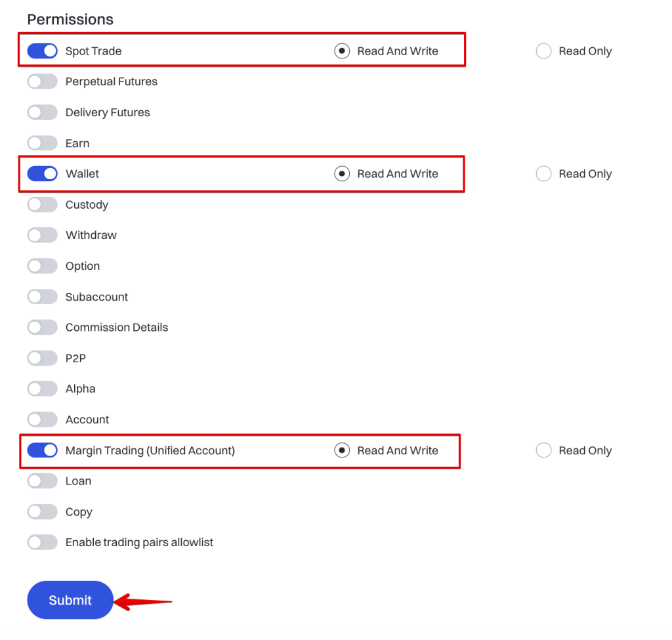672x640 pixels.
Task: Turn off the Wallet toggle
Action: click(42, 174)
